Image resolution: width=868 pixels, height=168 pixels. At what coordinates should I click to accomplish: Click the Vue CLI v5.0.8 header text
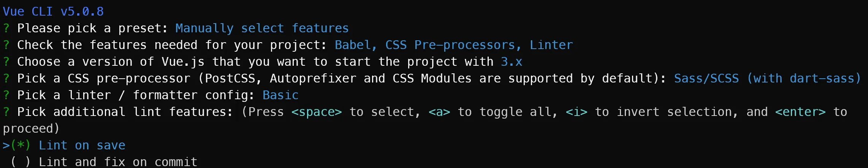coord(53,11)
